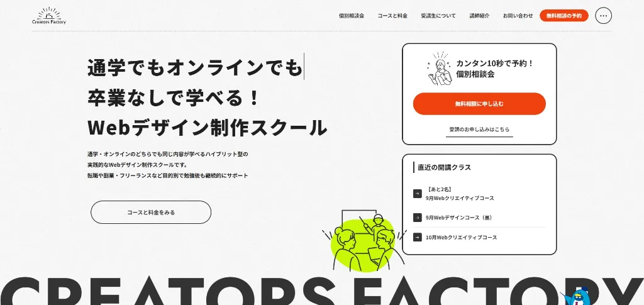
Task: Click arrow icon beside 9月Webデザインコース（昼）
Action: 418,218
